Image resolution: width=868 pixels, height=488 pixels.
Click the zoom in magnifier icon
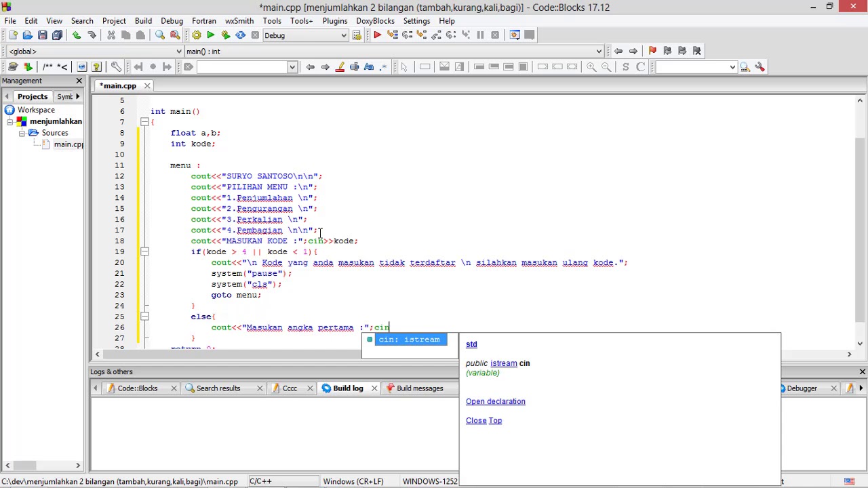591,66
